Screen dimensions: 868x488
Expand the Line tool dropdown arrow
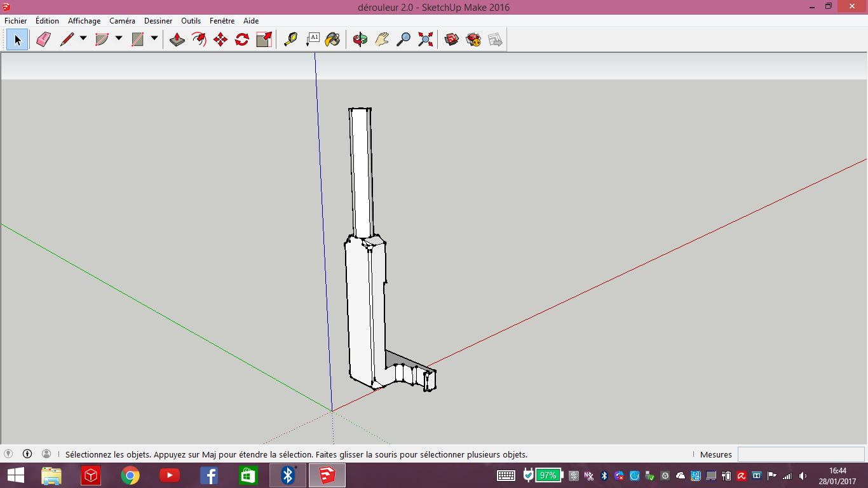83,39
